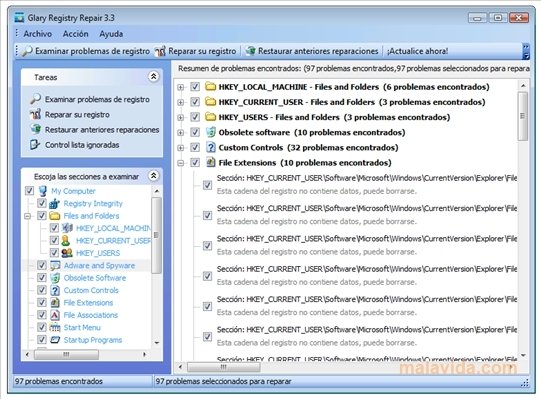Click scroll down arrow of results pane
541x399 pixels.
click(523, 355)
